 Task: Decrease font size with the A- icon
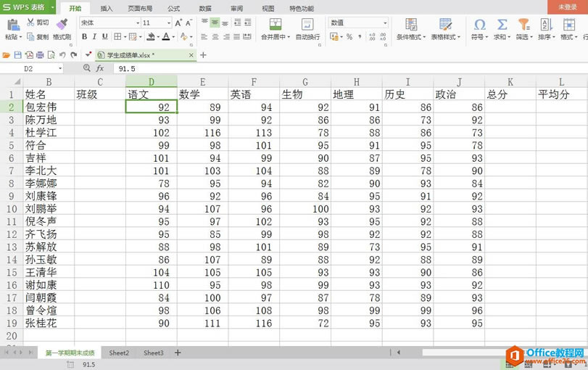click(x=189, y=23)
